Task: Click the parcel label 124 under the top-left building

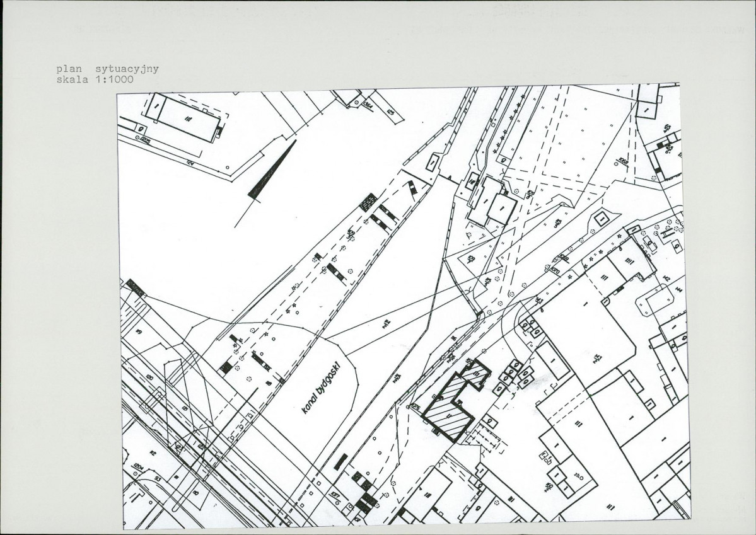Action: [188, 163]
